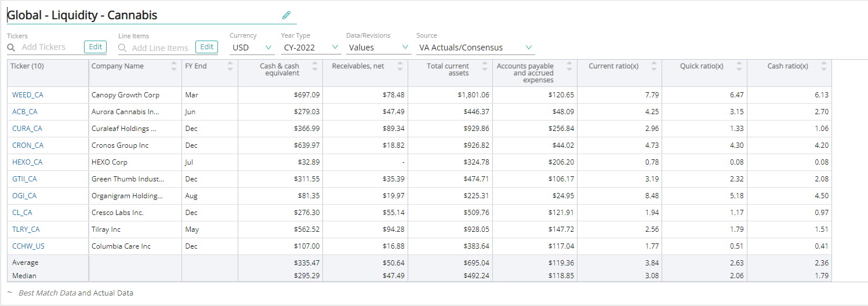Viewport: 868px width, 306px height.
Task: Sort by Company Name column arrows
Action: (x=174, y=66)
